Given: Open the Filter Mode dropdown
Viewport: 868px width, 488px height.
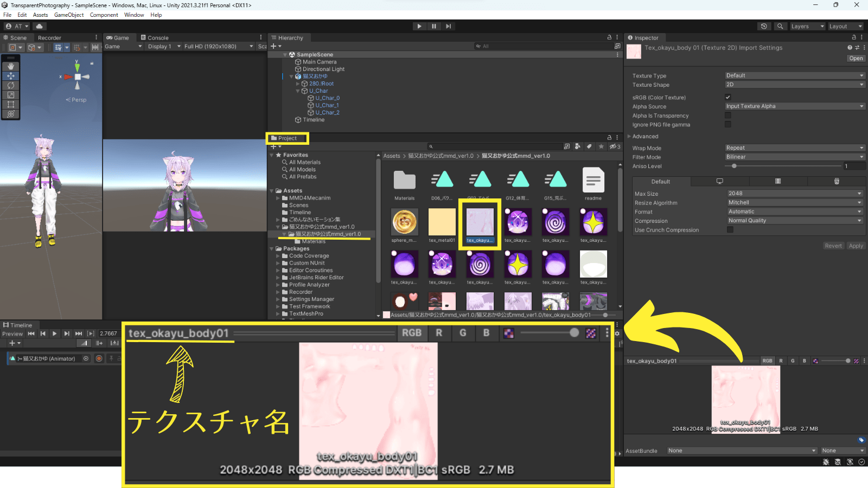Looking at the screenshot, I should (795, 157).
